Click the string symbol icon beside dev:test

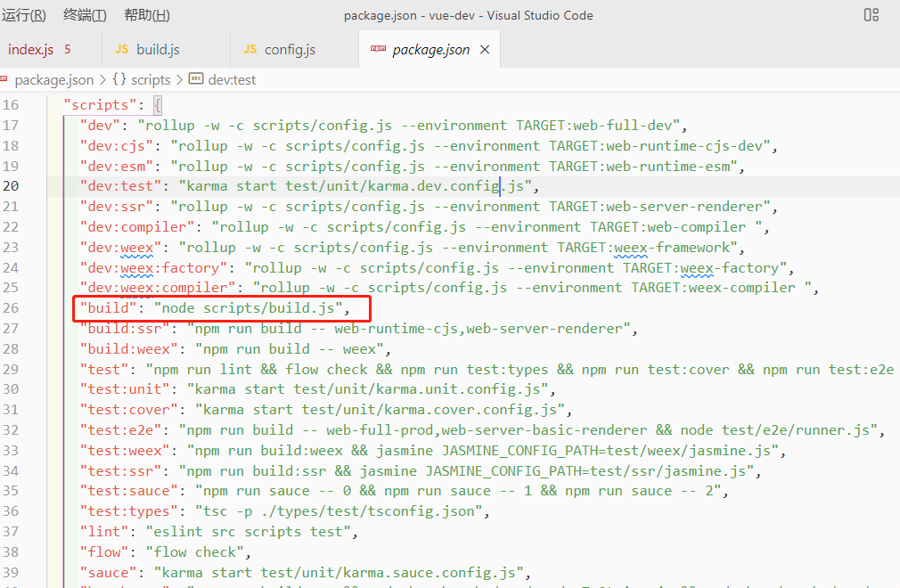coord(196,80)
